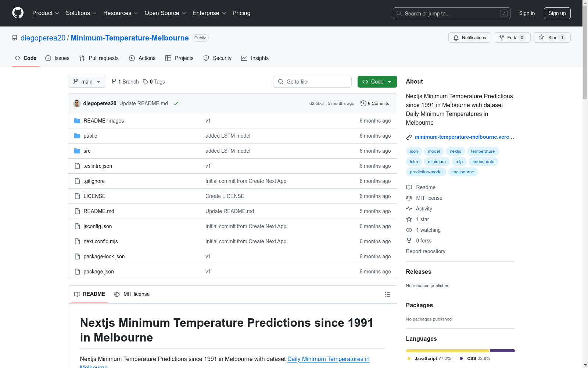The image size is (588, 368).
Task: Open the Actions tab
Action: click(x=142, y=58)
